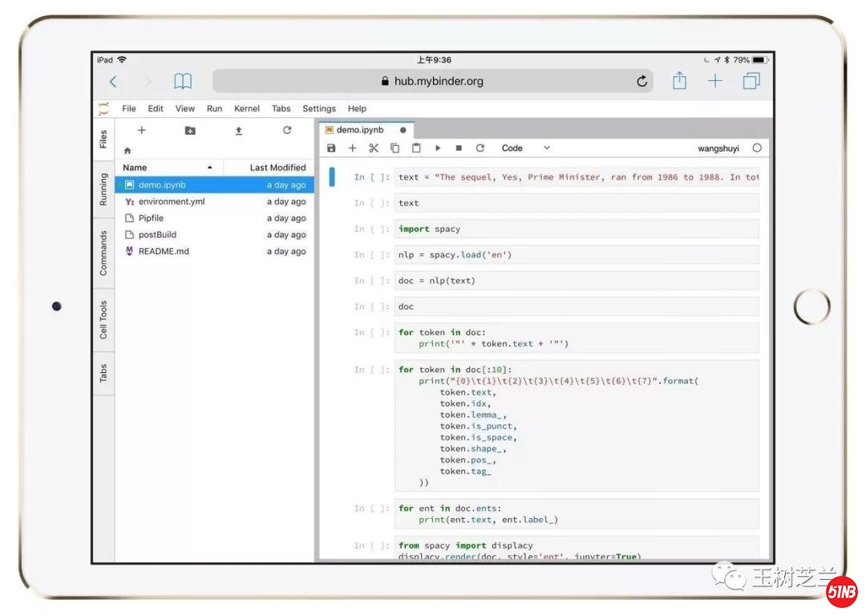Run the selected cell

[x=438, y=148]
